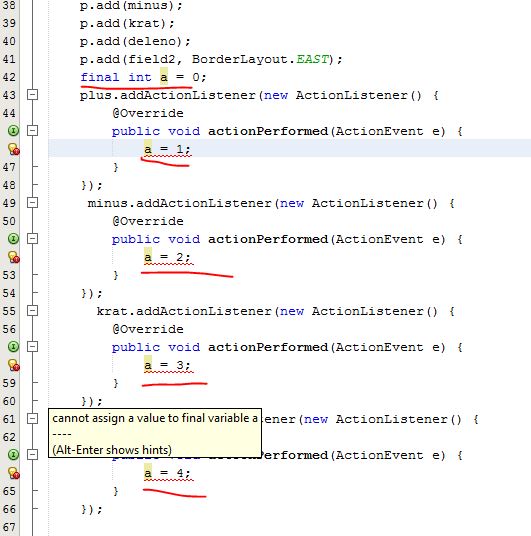Screen dimensions: 531x536
Task: Collapse actionPerformed fold under krat listener
Action: coord(32,347)
